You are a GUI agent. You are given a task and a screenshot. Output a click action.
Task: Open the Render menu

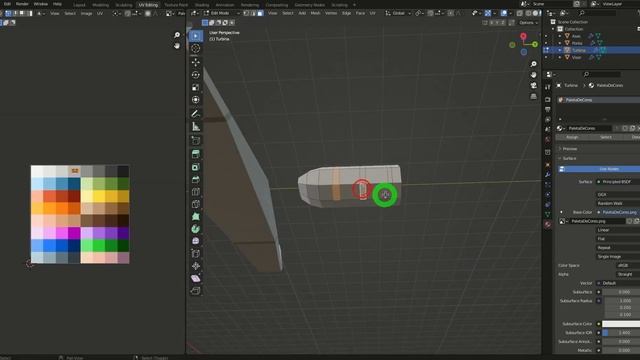pyautogui.click(x=22, y=4)
